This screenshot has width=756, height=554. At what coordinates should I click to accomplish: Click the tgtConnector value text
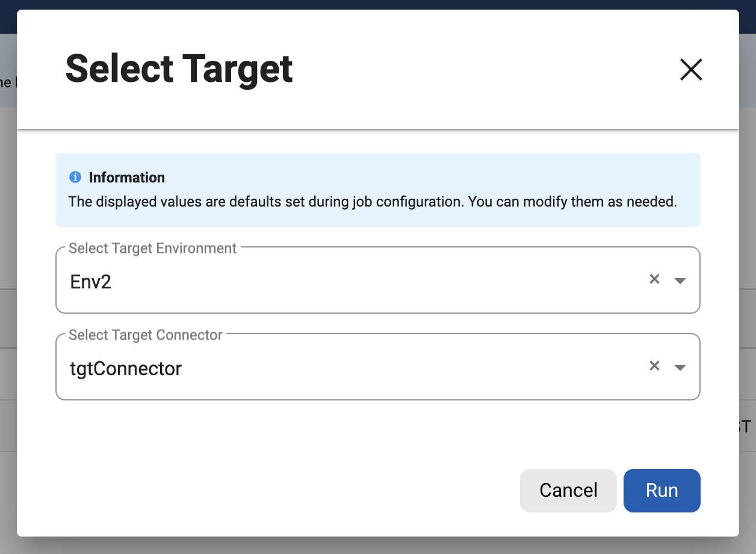point(126,369)
